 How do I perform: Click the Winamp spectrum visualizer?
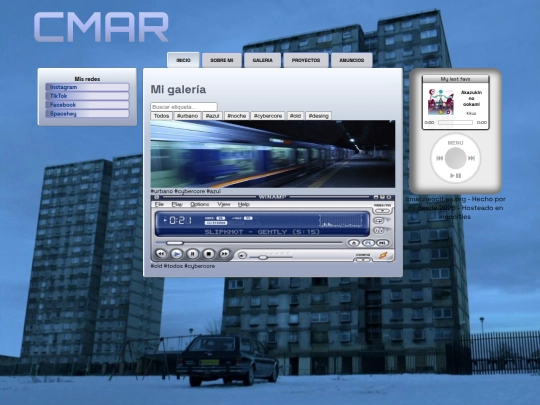pos(341,220)
